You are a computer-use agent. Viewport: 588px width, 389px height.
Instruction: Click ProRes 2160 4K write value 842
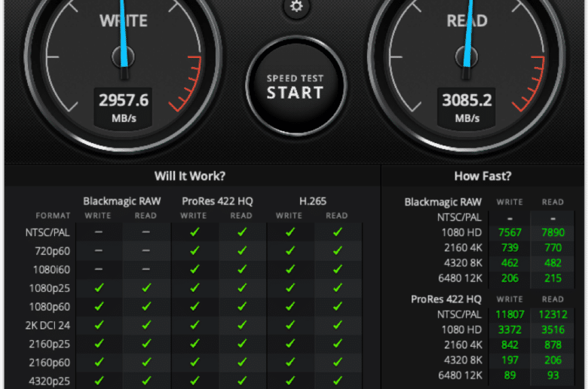pos(510,345)
